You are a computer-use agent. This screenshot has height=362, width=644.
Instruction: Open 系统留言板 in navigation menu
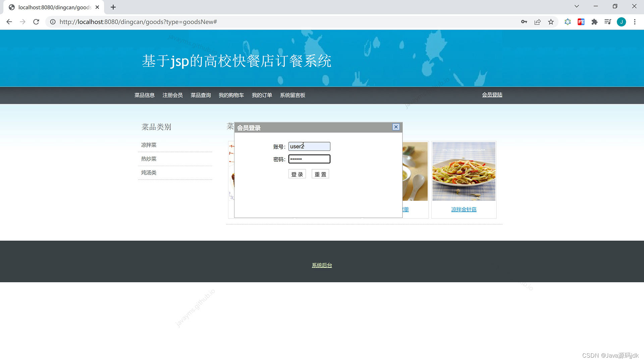point(292,95)
